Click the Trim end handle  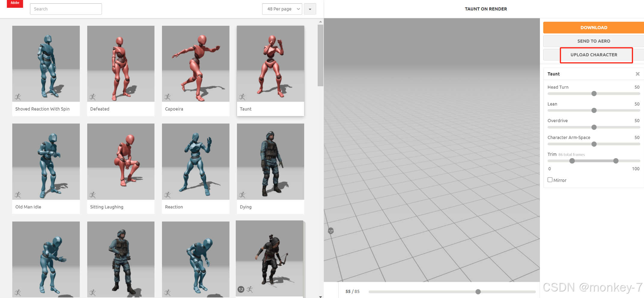click(616, 161)
